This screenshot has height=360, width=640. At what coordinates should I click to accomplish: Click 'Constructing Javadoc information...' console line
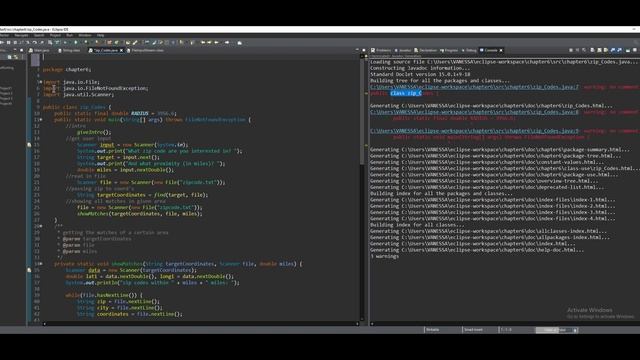(x=420, y=68)
